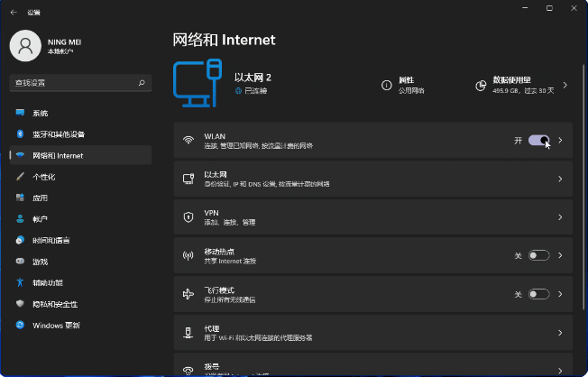Click the Windows 更新 icon in sidebar

coord(20,325)
